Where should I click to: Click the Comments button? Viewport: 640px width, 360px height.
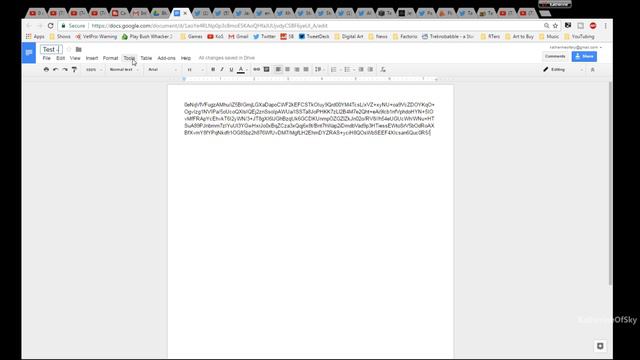pos(555,56)
